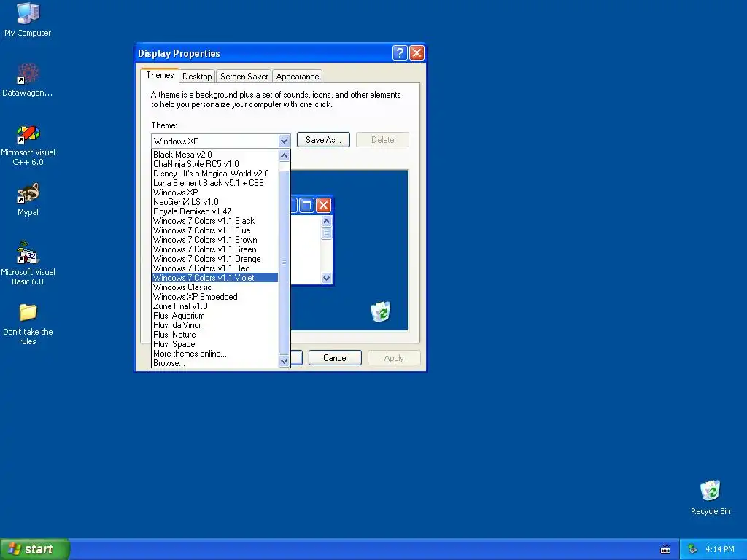Viewport: 747px width, 560px height.
Task: Click Recycle Bin icon in theme preview
Action: pos(381,311)
